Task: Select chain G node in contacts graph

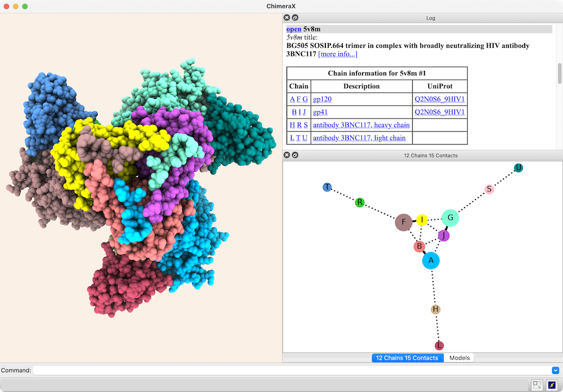Action: pyautogui.click(x=450, y=218)
